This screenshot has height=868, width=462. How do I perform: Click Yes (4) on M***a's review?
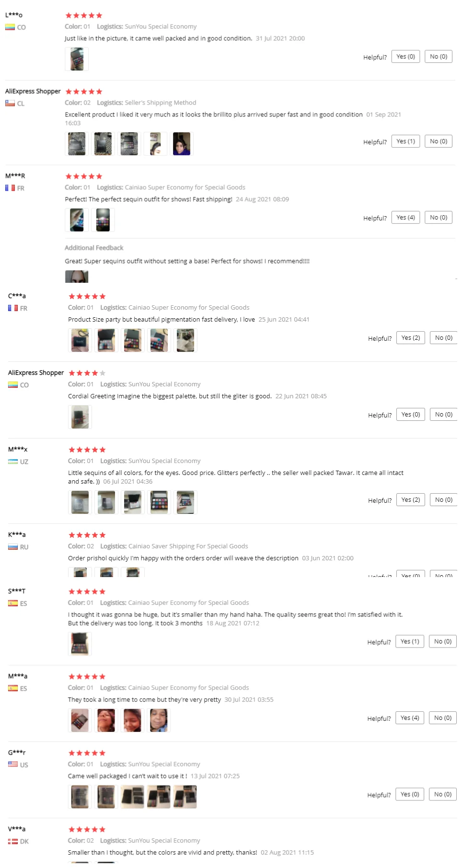(x=409, y=718)
